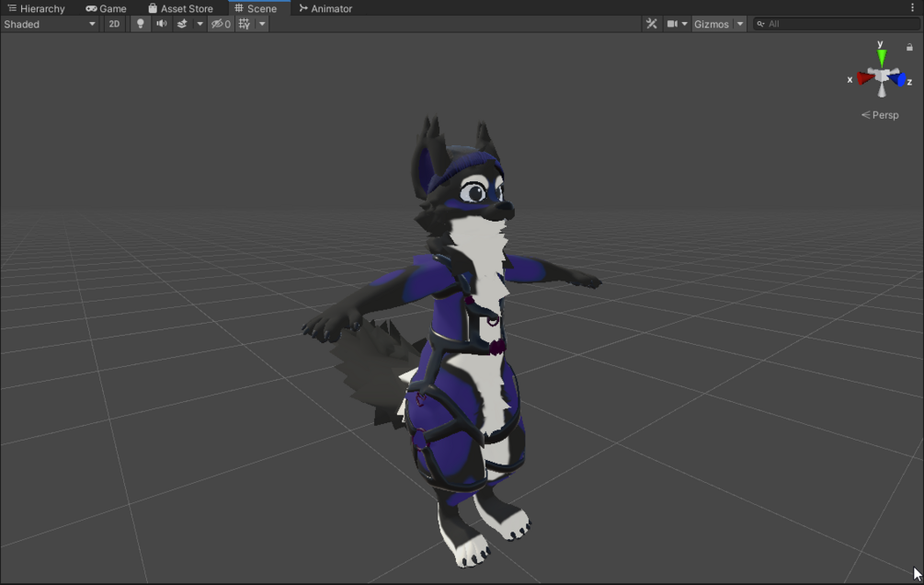The image size is (924, 585).
Task: Click the gizmo center cube
Action: tap(882, 75)
